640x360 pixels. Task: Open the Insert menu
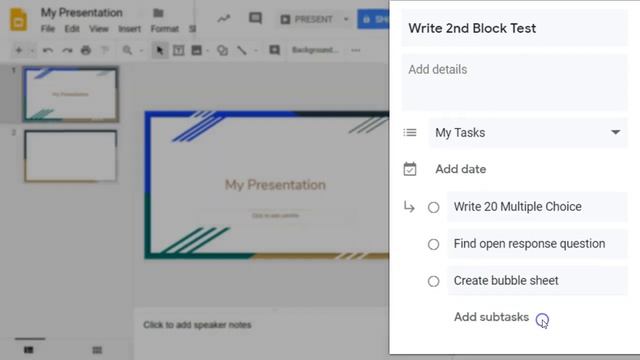pos(129,29)
